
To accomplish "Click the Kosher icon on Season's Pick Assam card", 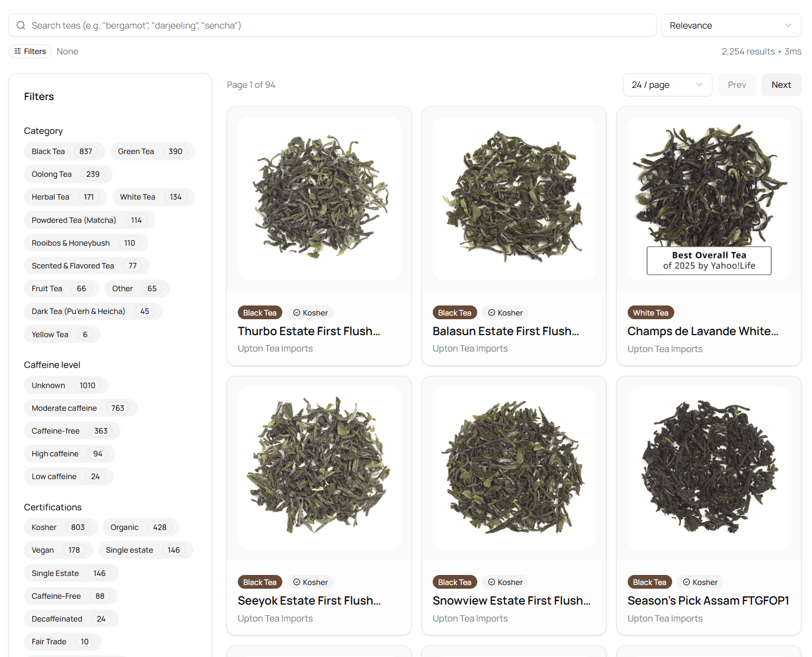I will pos(687,582).
